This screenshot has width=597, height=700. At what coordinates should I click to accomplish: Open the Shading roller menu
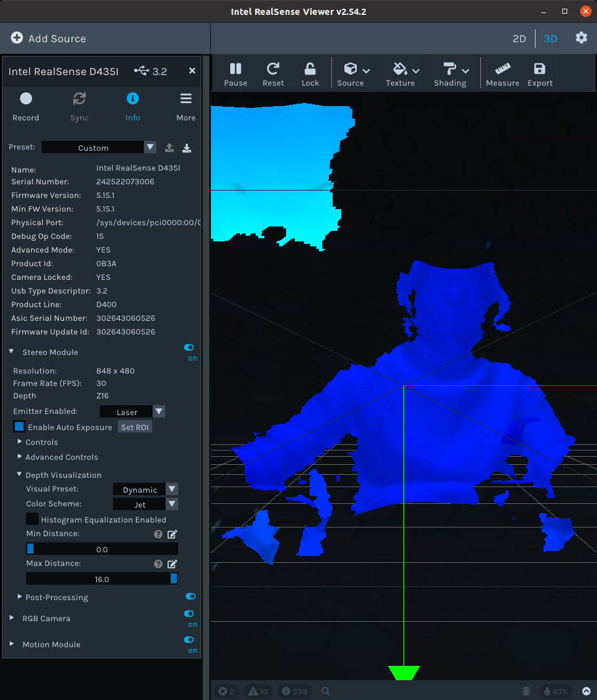click(x=451, y=74)
